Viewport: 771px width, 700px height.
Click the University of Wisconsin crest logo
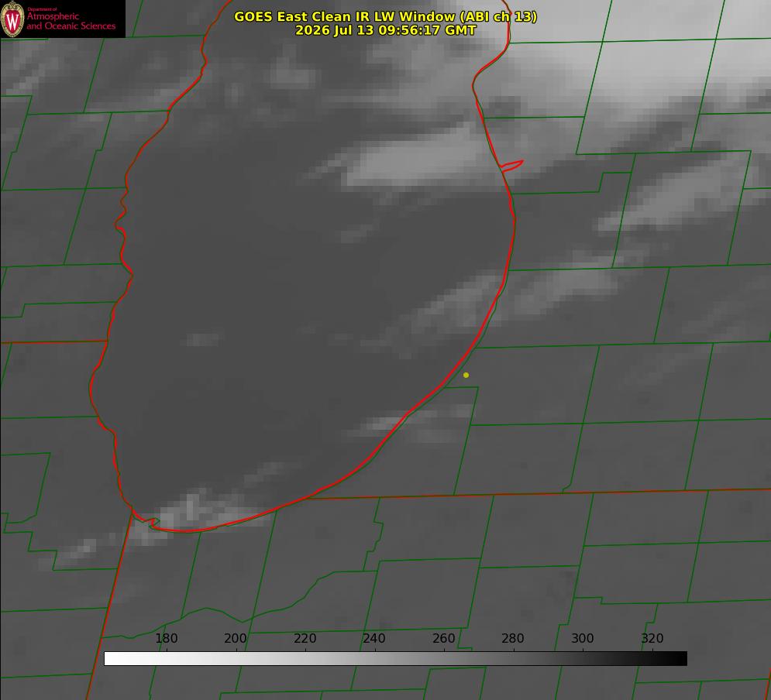tap(12, 19)
